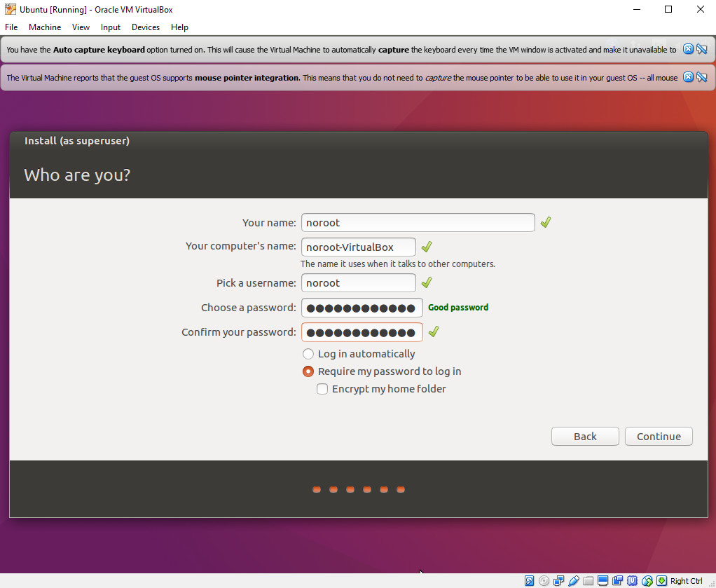Click the 'Who are you?' heading
This screenshot has width=716, height=588.
77,175
